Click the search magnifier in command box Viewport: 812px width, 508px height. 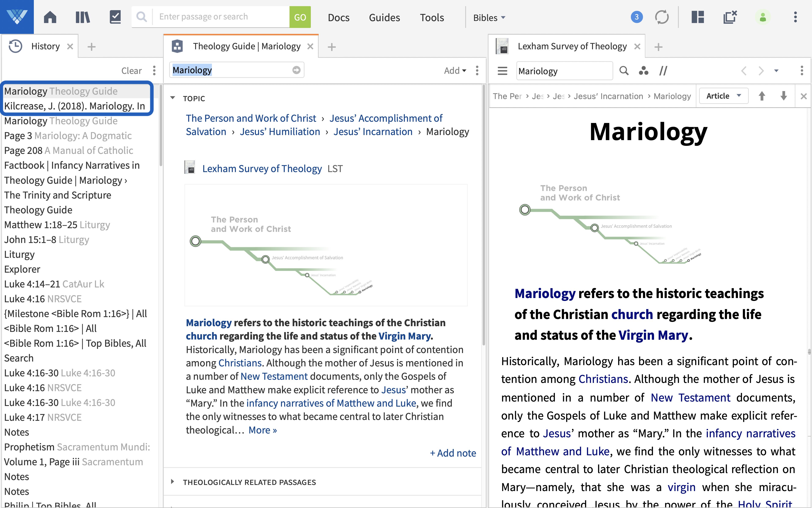tap(142, 17)
